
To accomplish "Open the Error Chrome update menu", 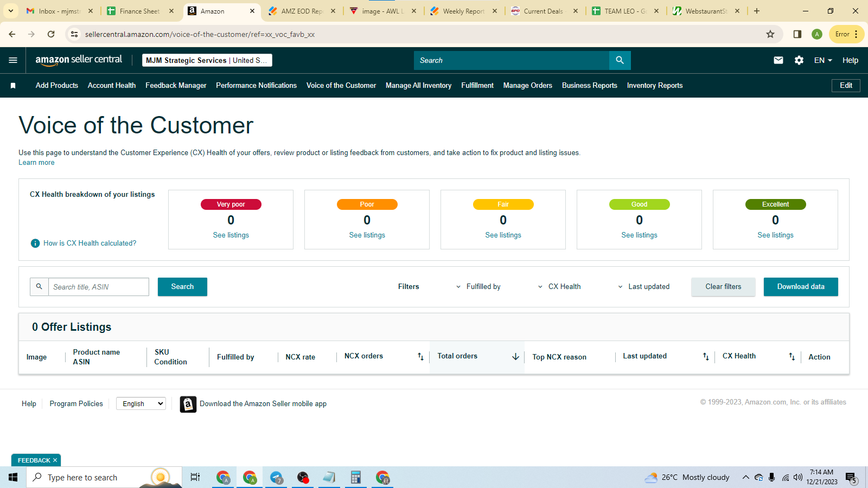I will pos(846,34).
